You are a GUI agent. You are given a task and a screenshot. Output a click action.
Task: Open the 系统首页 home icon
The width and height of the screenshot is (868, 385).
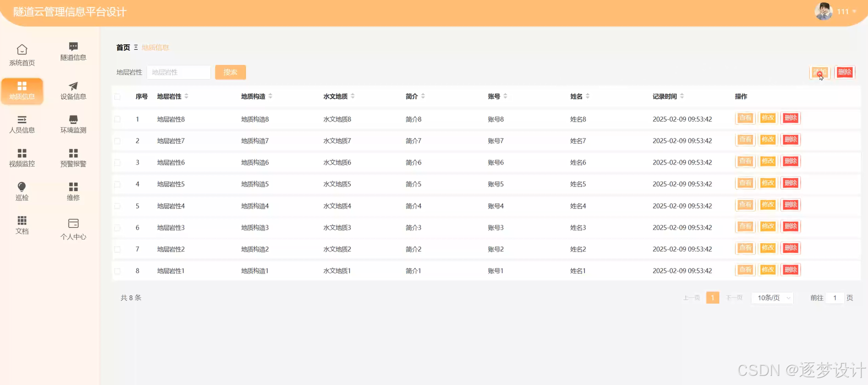(22, 49)
